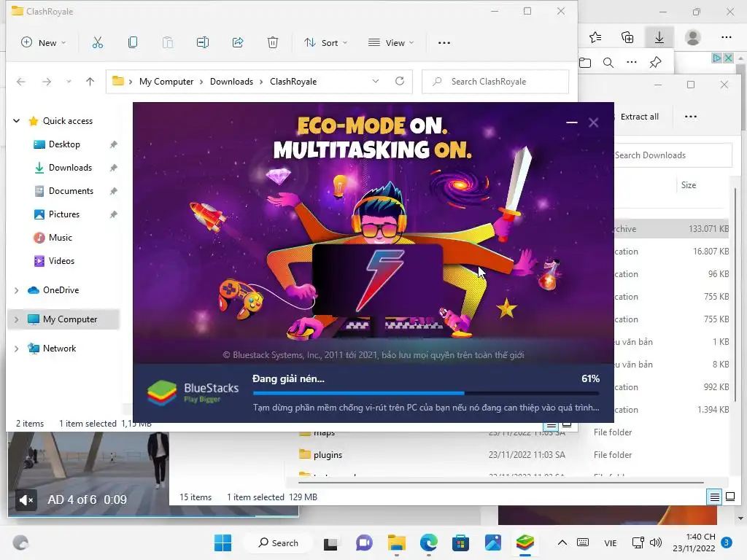Expand the address bar history dropdown
The image size is (747, 560).
pyautogui.click(x=376, y=82)
